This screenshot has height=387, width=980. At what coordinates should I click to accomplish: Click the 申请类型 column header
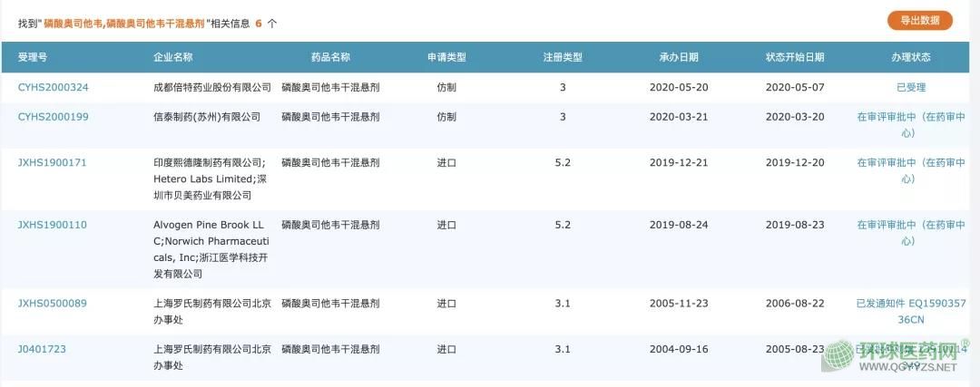coord(446,57)
